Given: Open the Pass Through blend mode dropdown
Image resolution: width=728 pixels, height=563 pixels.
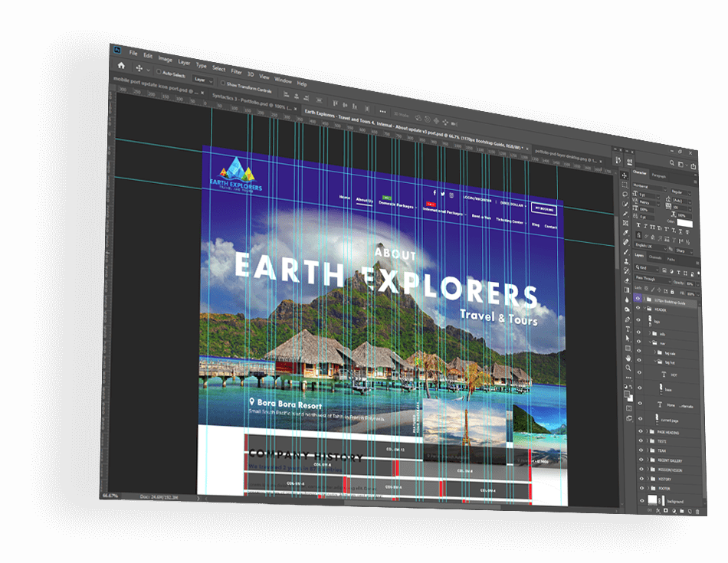Looking at the screenshot, I should pyautogui.click(x=653, y=280).
